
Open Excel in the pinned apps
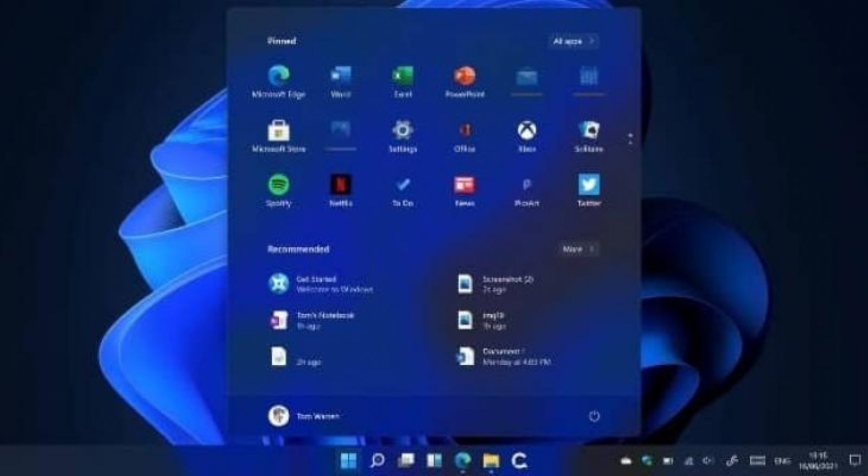click(403, 81)
